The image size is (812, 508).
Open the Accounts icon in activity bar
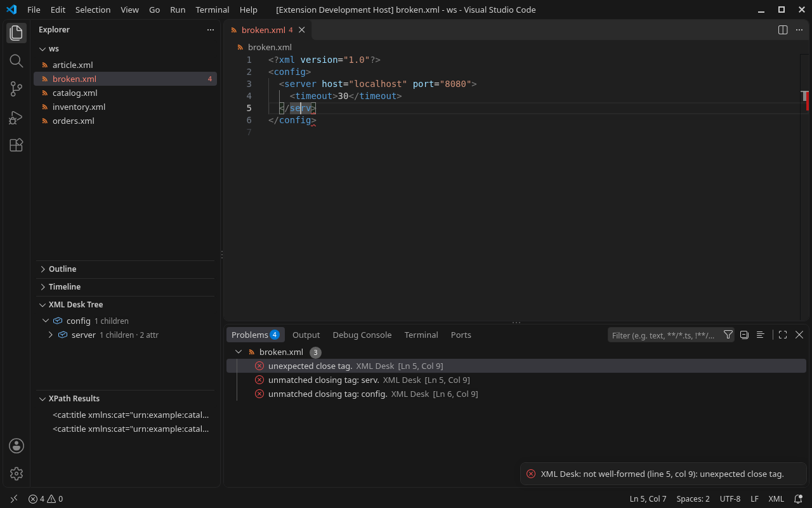pos(16,446)
